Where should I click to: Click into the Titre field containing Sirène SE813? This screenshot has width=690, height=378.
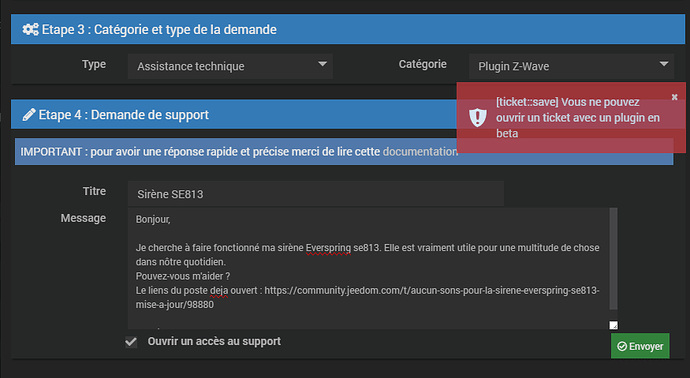tap(316, 194)
